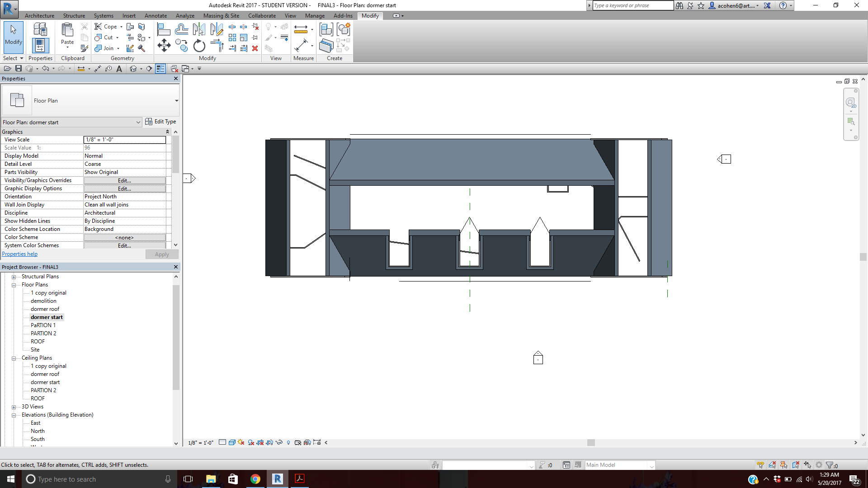This screenshot has height=488, width=868.
Task: Click the Align tool icon
Action: click(164, 30)
